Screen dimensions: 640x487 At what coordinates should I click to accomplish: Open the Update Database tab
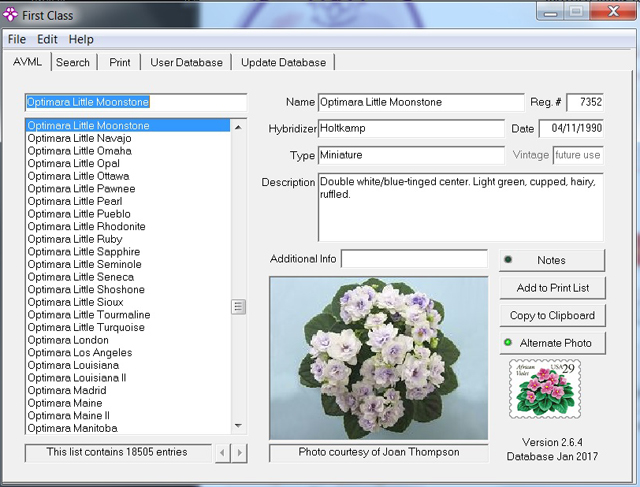(283, 62)
